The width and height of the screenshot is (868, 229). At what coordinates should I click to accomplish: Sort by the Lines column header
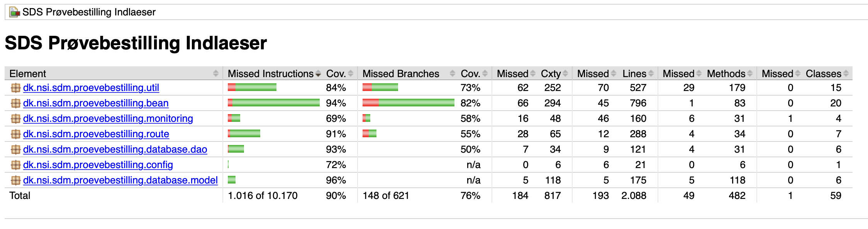click(x=635, y=74)
